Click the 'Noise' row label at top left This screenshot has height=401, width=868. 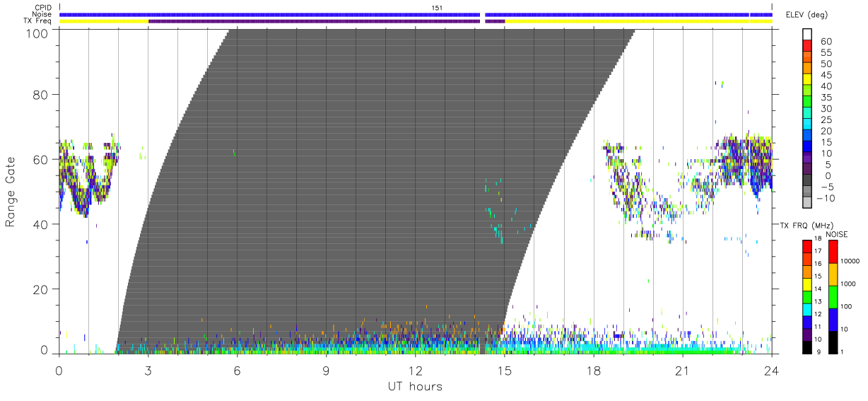pos(42,14)
